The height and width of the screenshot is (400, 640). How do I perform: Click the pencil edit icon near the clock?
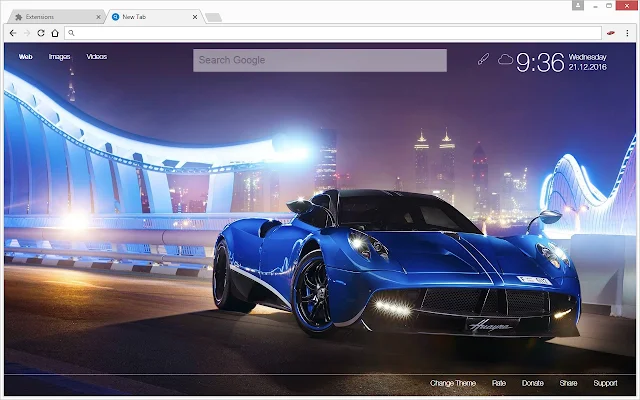click(483, 59)
